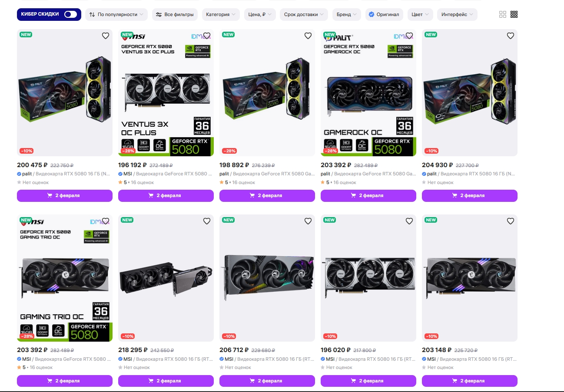Open the Цвет color filter

pyautogui.click(x=420, y=14)
